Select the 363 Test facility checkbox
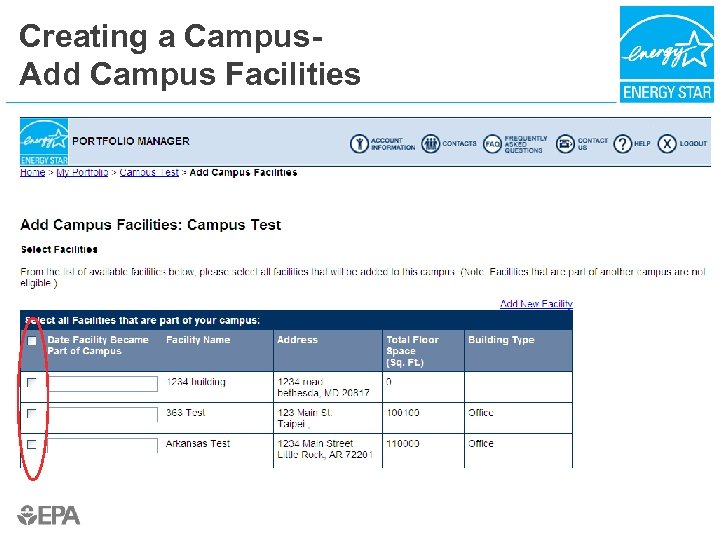The width and height of the screenshot is (720, 540). click(x=32, y=413)
